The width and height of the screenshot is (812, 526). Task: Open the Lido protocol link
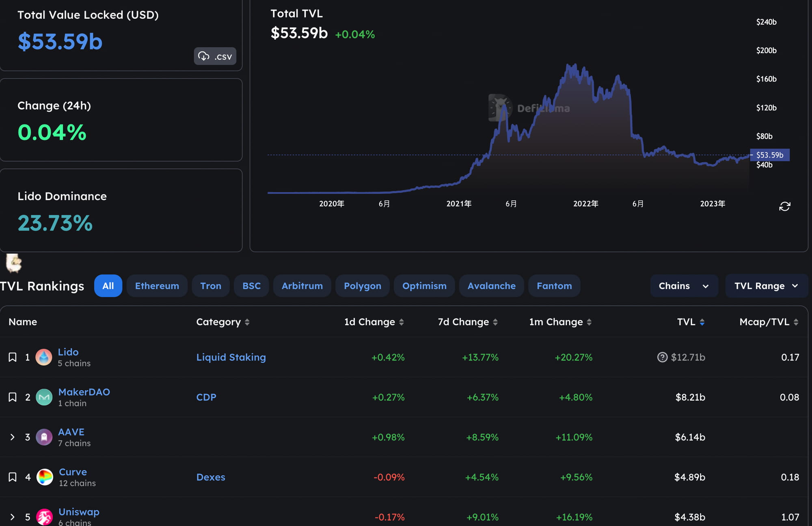68,352
